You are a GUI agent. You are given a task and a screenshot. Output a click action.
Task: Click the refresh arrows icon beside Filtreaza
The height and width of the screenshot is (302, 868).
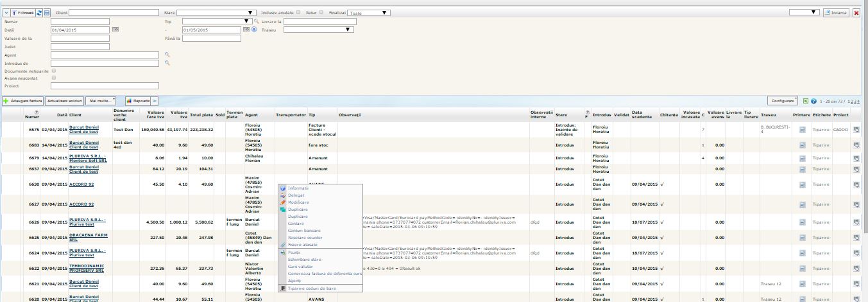(39, 12)
